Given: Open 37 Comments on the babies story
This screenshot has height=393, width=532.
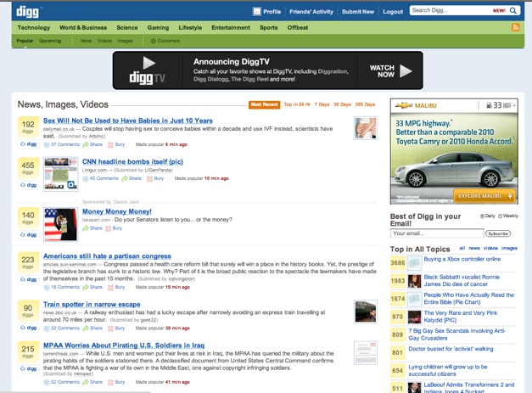Looking at the screenshot, I should [x=62, y=144].
